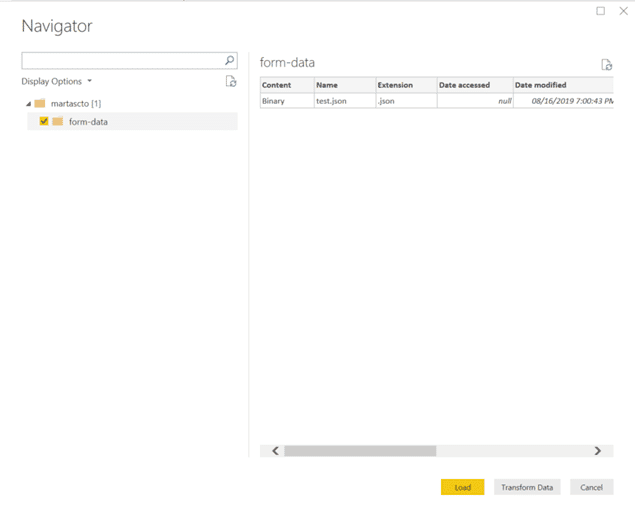Viewport: 635px width, 507px height.
Task: Click the scroll left arrow of the preview
Action: coord(275,451)
